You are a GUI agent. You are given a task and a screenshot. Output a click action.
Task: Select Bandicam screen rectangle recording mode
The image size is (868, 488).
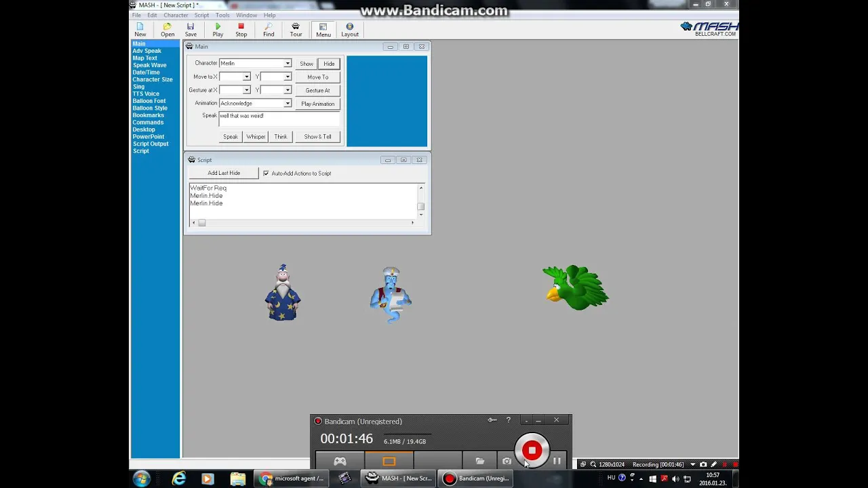click(389, 461)
